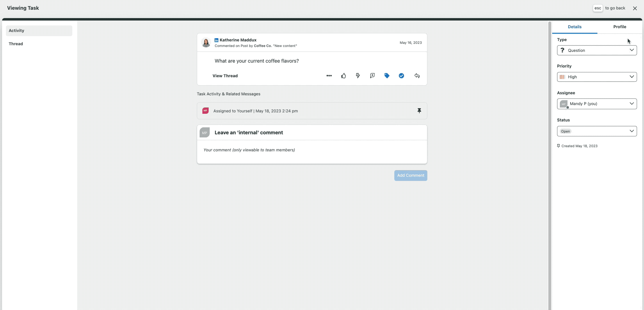Click the blue tag icon
Image resolution: width=644 pixels, height=310 pixels.
(x=387, y=76)
